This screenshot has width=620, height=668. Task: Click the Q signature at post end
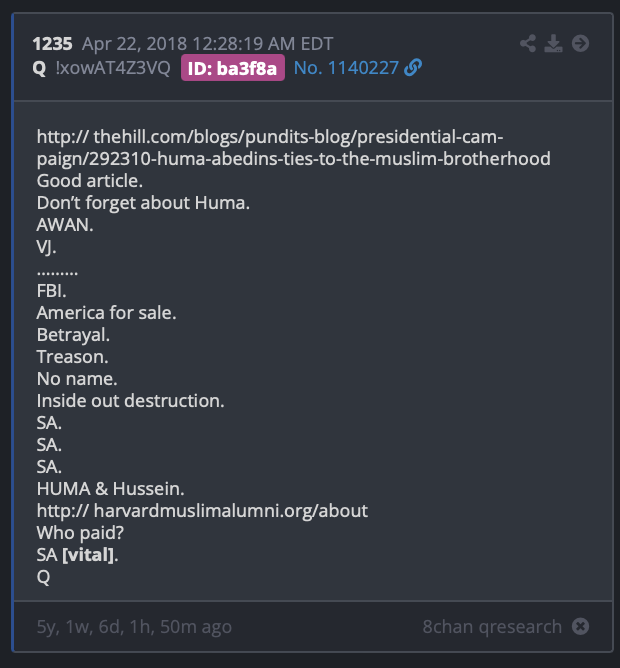click(x=43, y=577)
